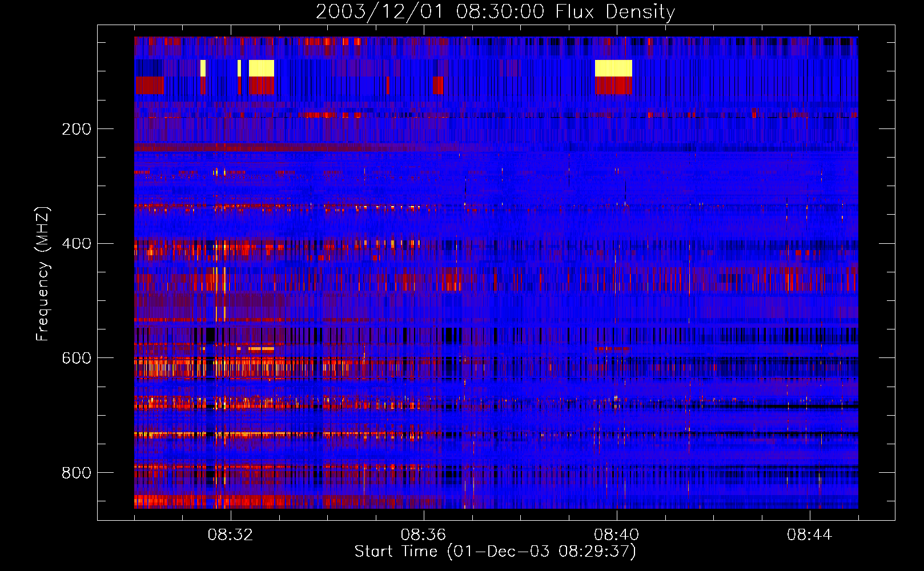Click the 400 frequency tick label
The width and height of the screenshot is (924, 571).
(77, 244)
